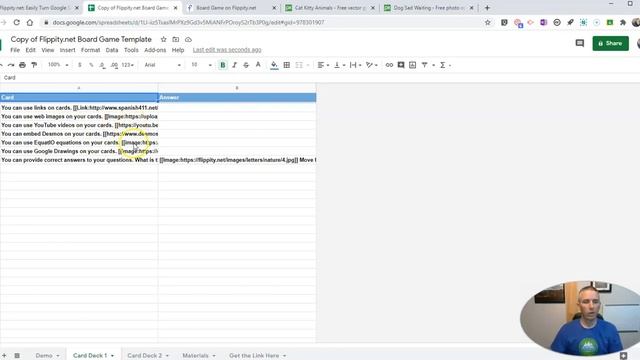Open the Insert menu
This screenshot has width=640, height=360.
tap(67, 50)
